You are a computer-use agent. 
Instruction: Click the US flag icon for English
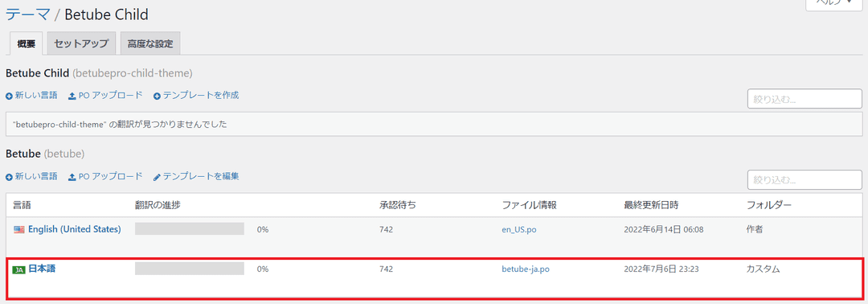coord(18,229)
